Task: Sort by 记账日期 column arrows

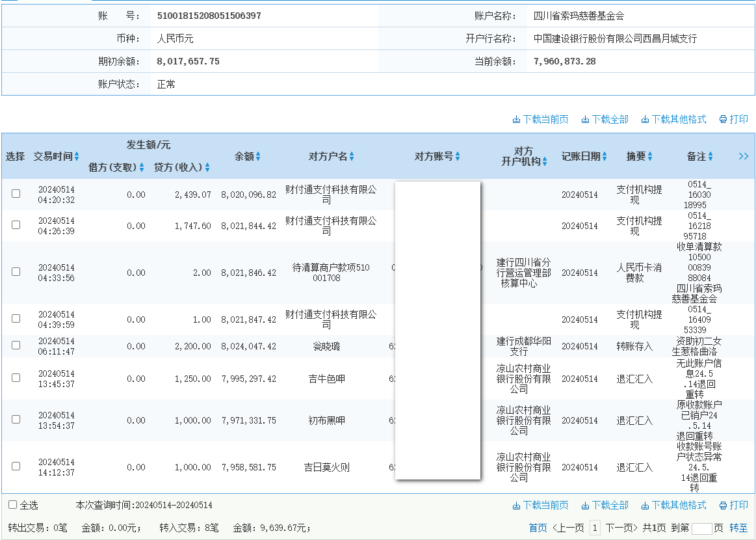Action: [x=604, y=156]
